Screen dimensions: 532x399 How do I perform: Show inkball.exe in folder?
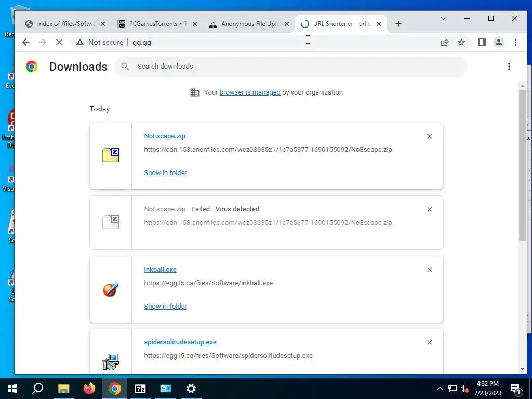pos(165,307)
